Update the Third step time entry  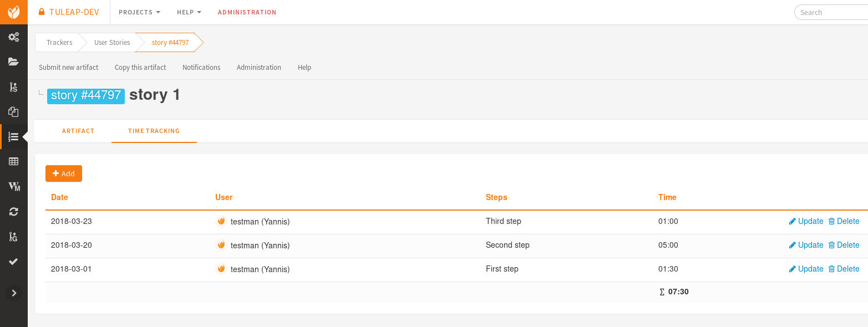810,221
